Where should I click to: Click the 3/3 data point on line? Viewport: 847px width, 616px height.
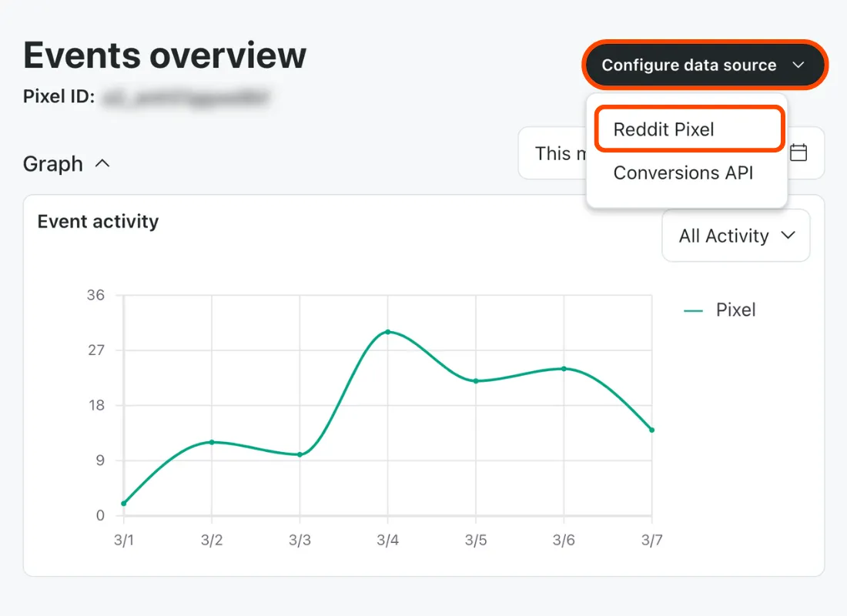[x=300, y=454]
